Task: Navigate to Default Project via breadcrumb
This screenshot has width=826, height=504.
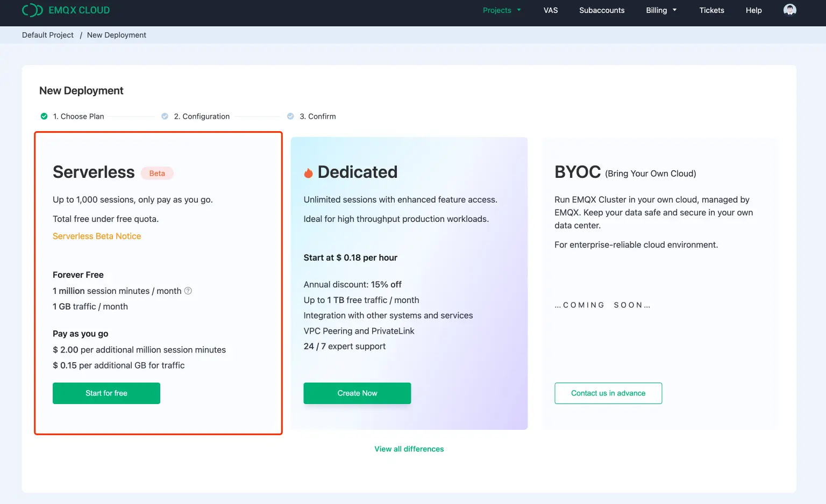Action: (47, 34)
